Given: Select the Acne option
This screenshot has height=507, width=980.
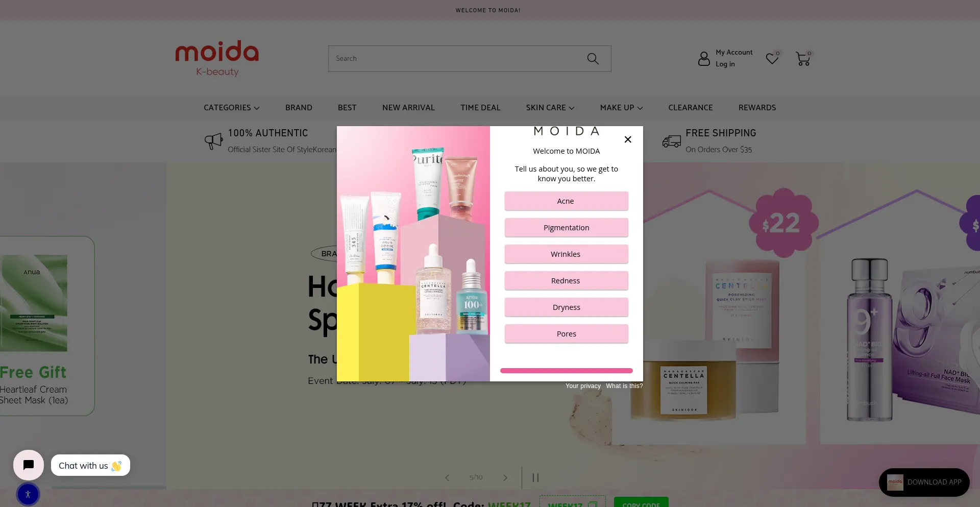Looking at the screenshot, I should [x=566, y=201].
